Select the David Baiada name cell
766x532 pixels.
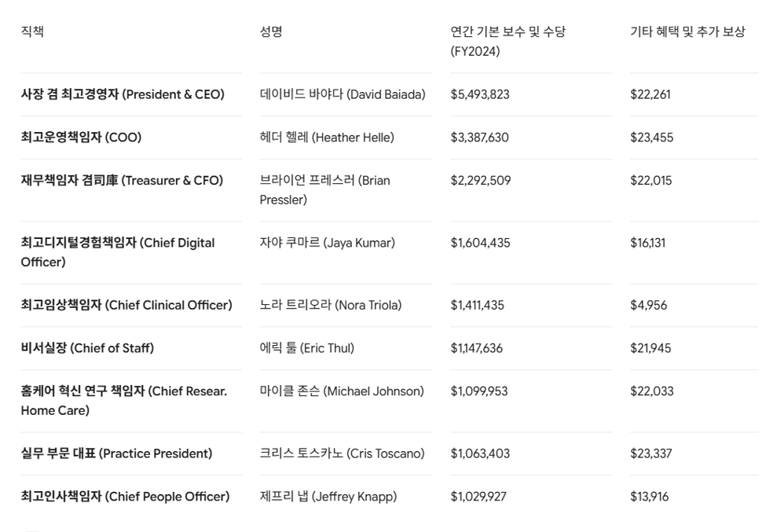343,94
